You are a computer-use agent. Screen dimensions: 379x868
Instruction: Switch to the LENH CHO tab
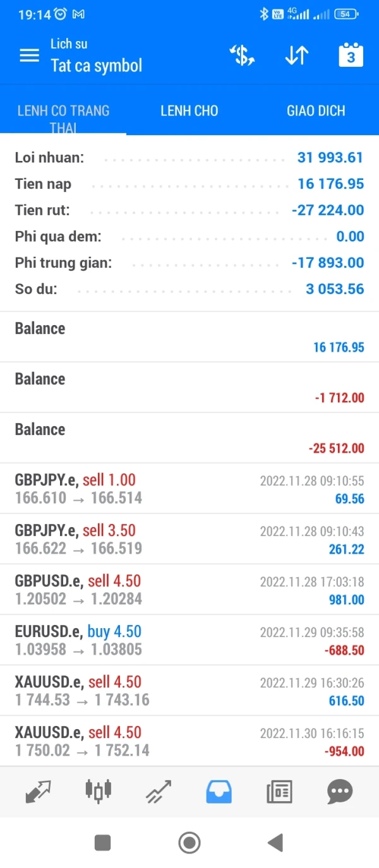189,111
